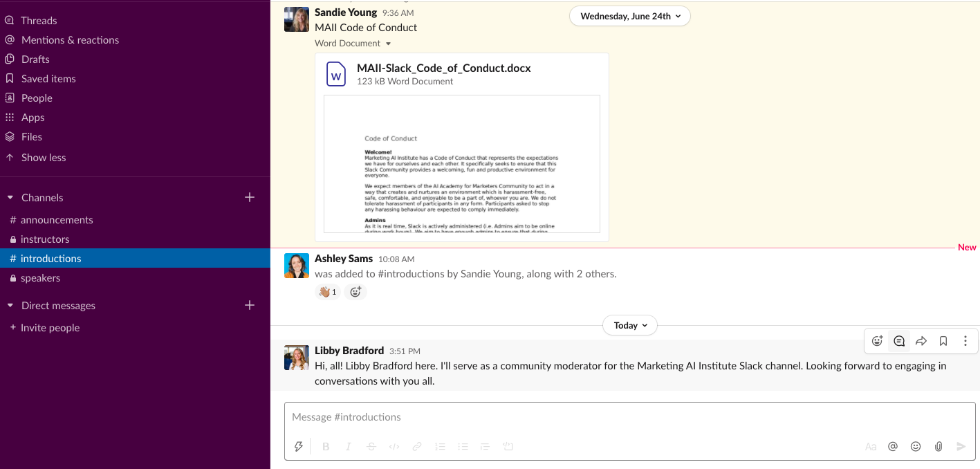Click the 3:51 PM message timestamp
Screen dimensions: 980x469
tap(405, 351)
